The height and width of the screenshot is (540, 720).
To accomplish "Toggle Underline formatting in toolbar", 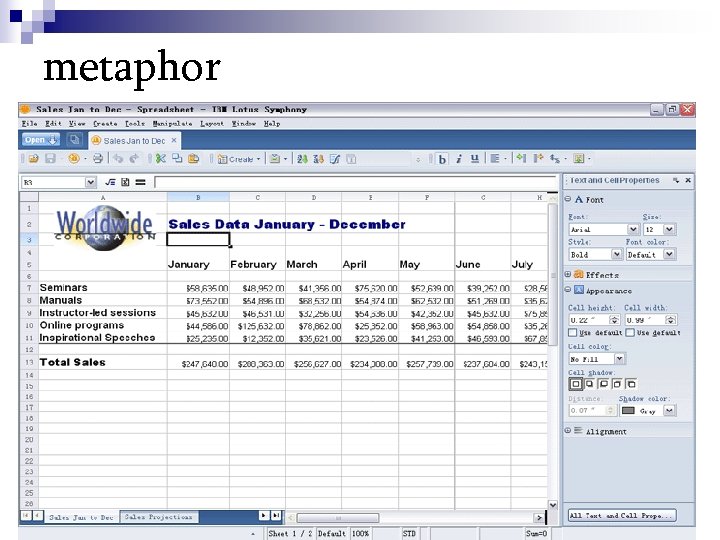I will [x=475, y=159].
